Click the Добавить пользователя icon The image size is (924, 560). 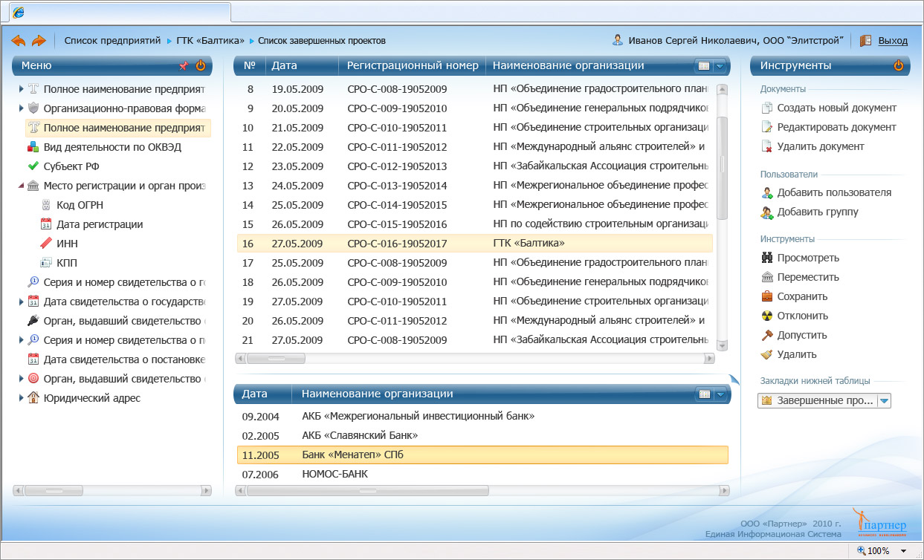767,193
